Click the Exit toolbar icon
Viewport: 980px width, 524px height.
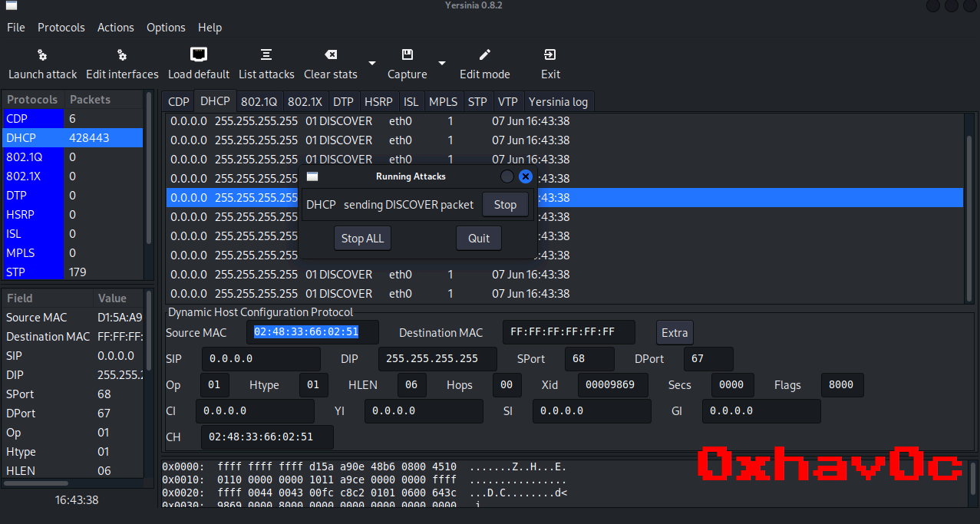pyautogui.click(x=550, y=55)
